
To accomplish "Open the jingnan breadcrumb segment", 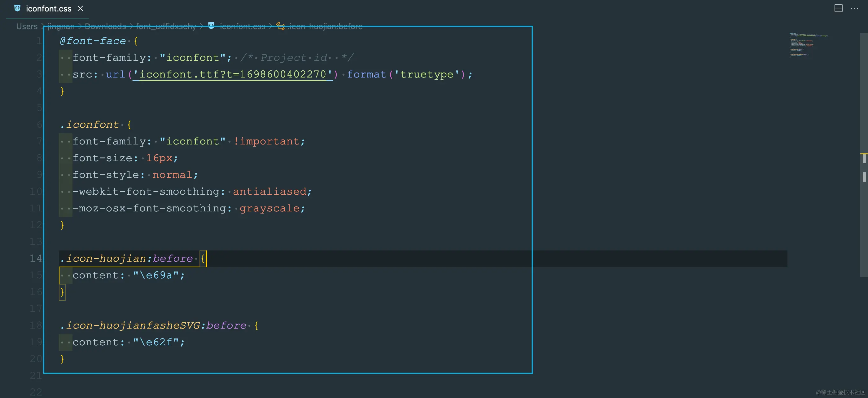I will coord(61,26).
